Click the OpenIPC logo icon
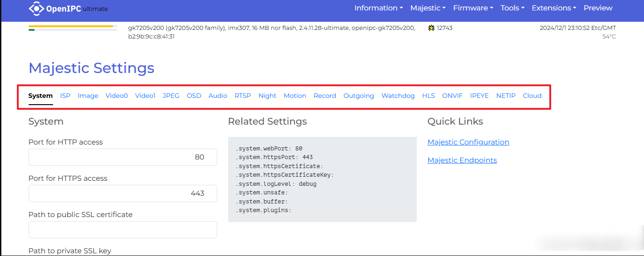This screenshot has height=256, width=644. pos(36,8)
